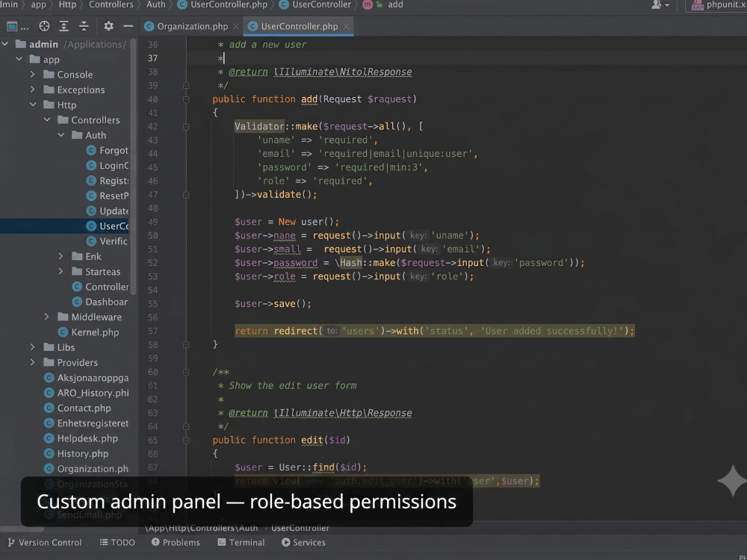Click the UserController class breadcrumb

(315, 4)
